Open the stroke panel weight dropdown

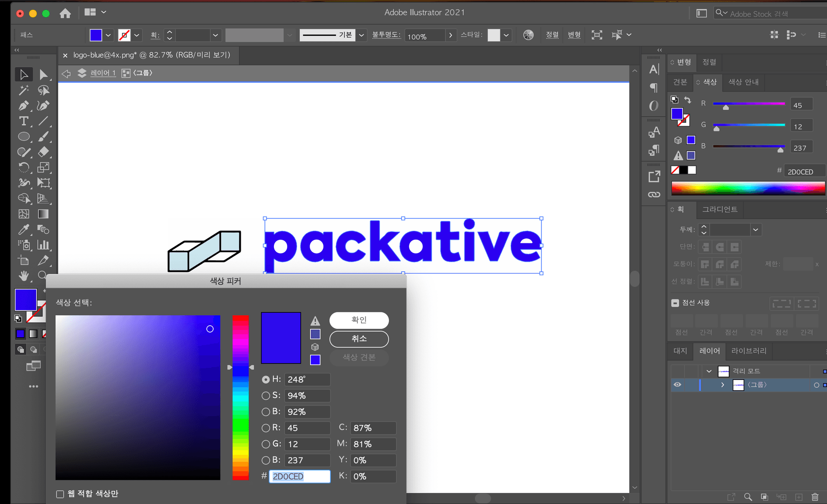[755, 230]
